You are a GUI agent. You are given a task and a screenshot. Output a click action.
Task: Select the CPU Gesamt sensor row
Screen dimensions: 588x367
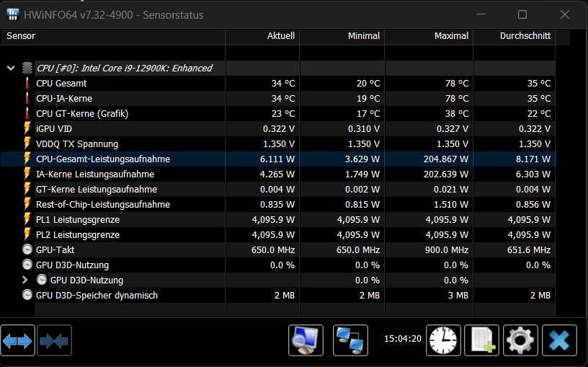(278, 84)
